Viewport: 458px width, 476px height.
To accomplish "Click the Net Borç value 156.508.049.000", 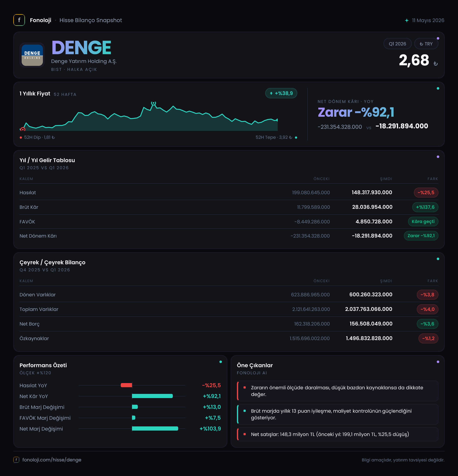I will pyautogui.click(x=371, y=323).
